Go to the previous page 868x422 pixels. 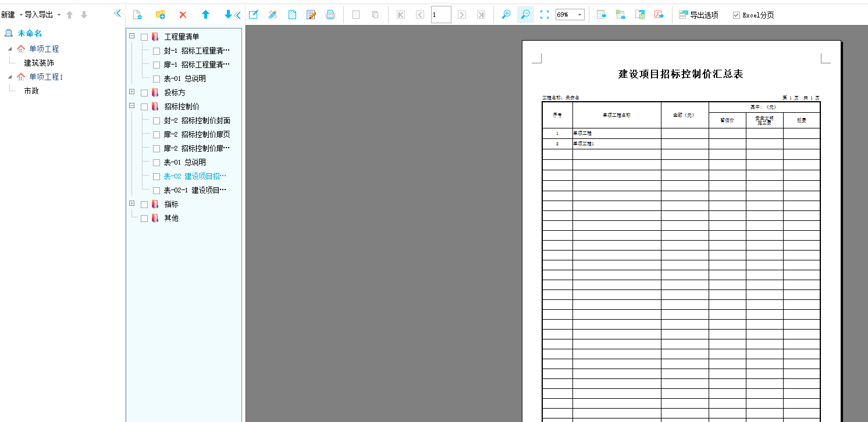(419, 15)
